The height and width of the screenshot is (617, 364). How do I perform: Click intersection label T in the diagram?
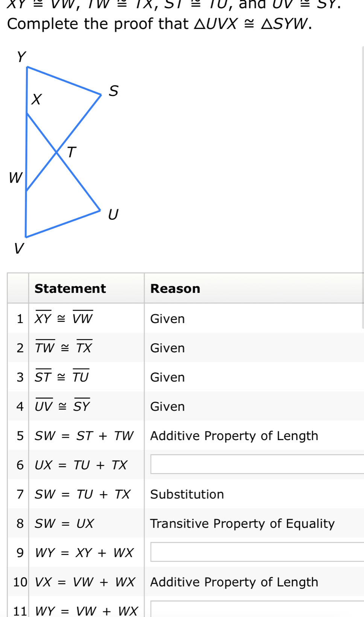pyautogui.click(x=71, y=152)
